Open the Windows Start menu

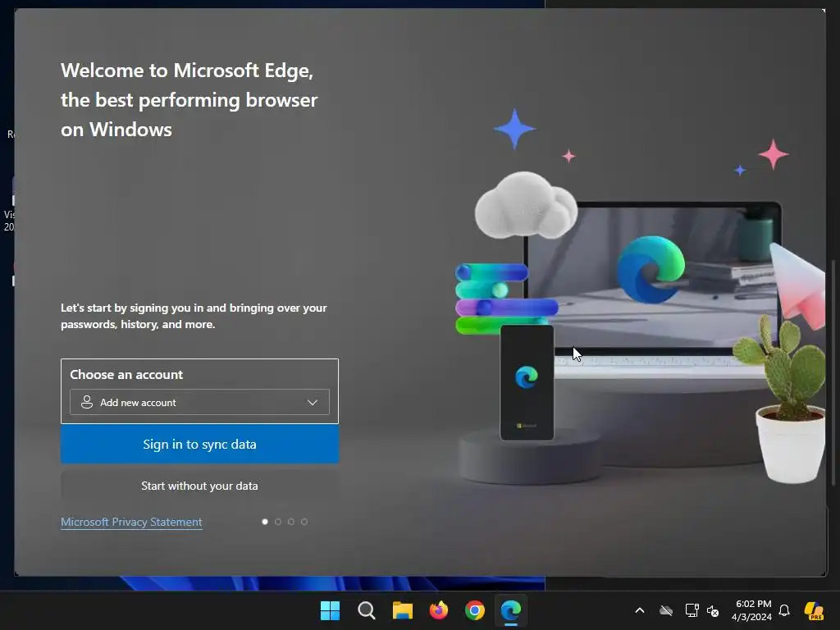[x=330, y=610]
